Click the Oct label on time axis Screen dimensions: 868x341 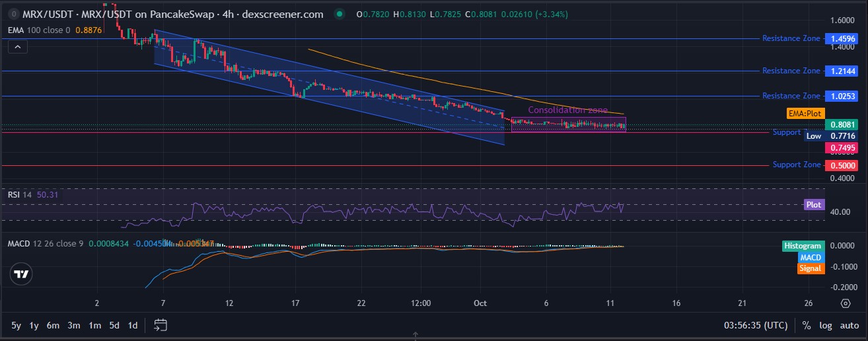pos(480,303)
